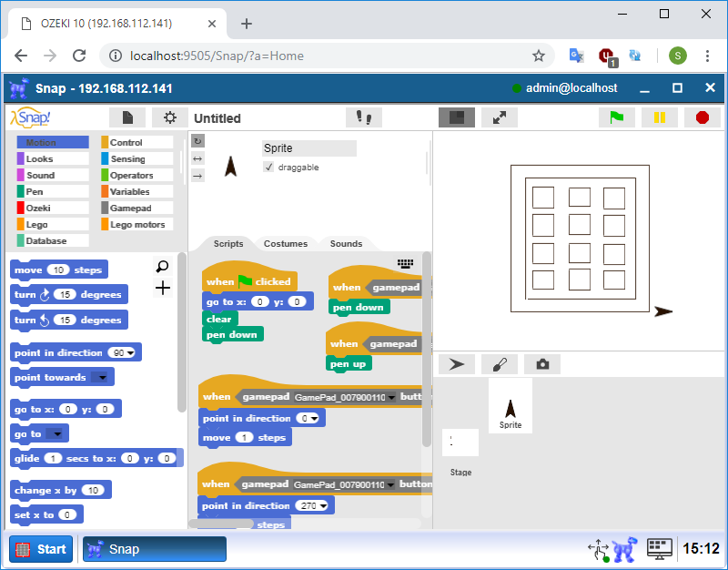Open script point in direction 270 dropdown
This screenshot has height=570, width=728.
(323, 506)
